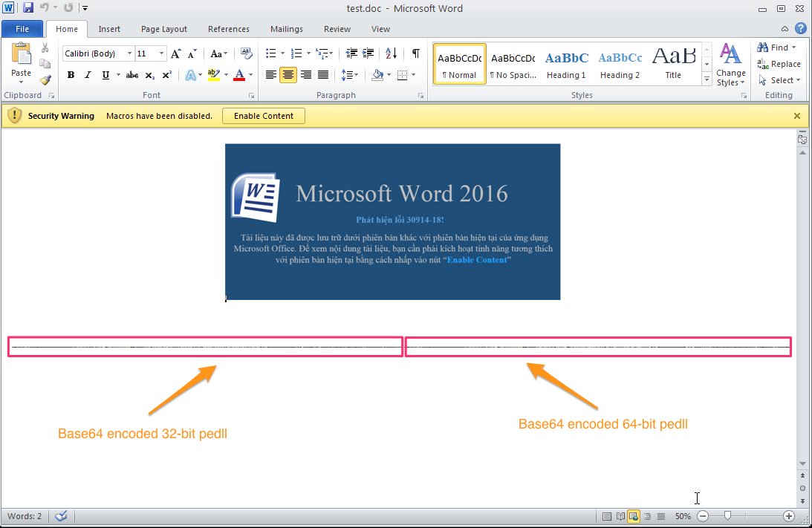
Task: Open the Borders dropdown arrow
Action: pyautogui.click(x=413, y=75)
